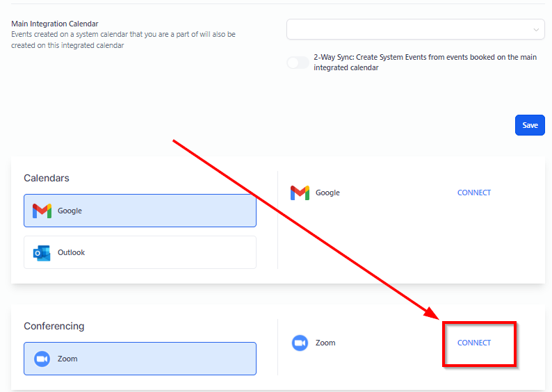Click the Gmail icon beside Google's CONNECT link

coord(300,193)
